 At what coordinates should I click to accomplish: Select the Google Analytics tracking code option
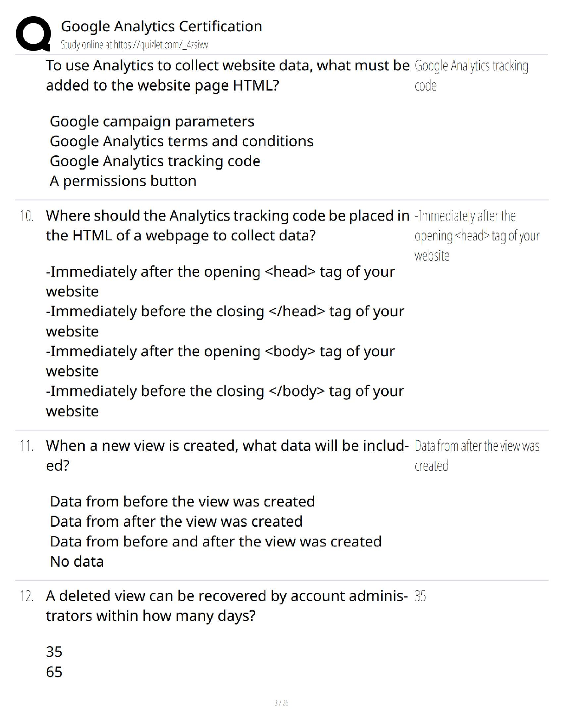(155, 161)
